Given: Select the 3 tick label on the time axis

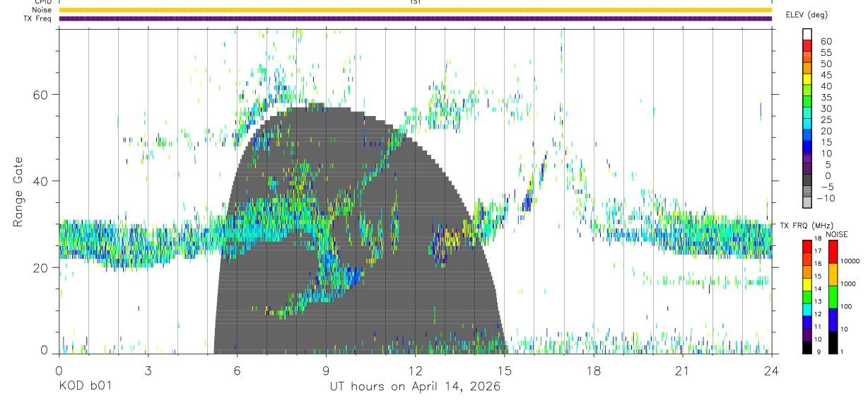Looking at the screenshot, I should (x=147, y=370).
